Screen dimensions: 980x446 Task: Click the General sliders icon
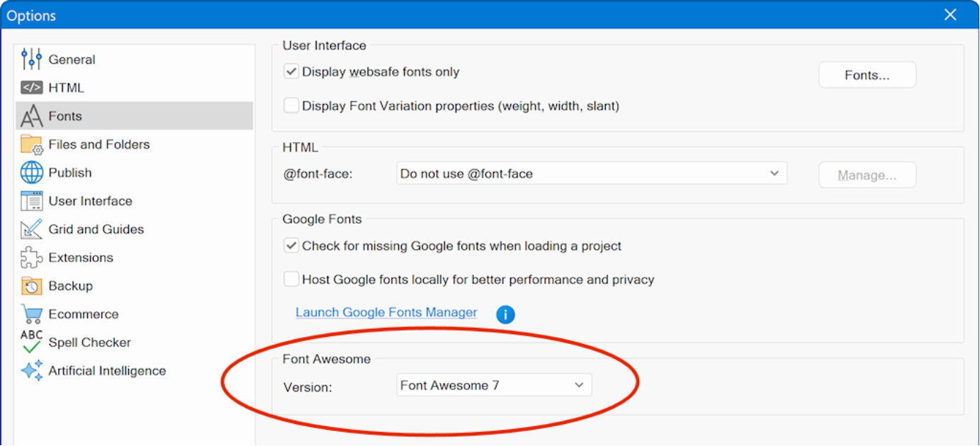click(x=31, y=59)
